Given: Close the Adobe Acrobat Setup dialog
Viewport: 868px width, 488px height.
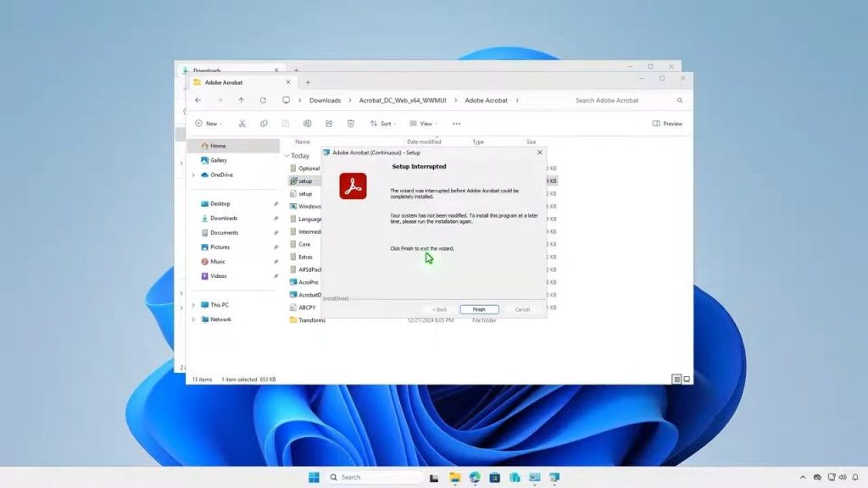Looking at the screenshot, I should pyautogui.click(x=540, y=152).
